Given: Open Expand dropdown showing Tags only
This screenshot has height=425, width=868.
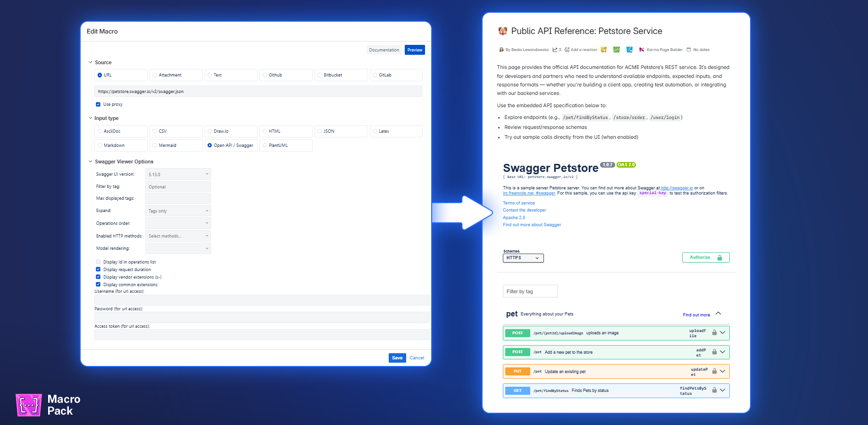Looking at the screenshot, I should point(178,211).
